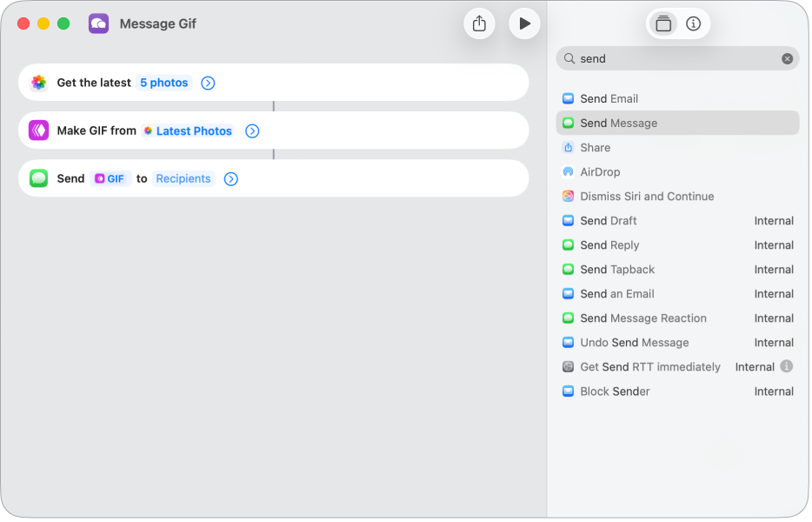812x522 pixels.
Task: Expand options for the 5 photos action
Action: tap(207, 83)
